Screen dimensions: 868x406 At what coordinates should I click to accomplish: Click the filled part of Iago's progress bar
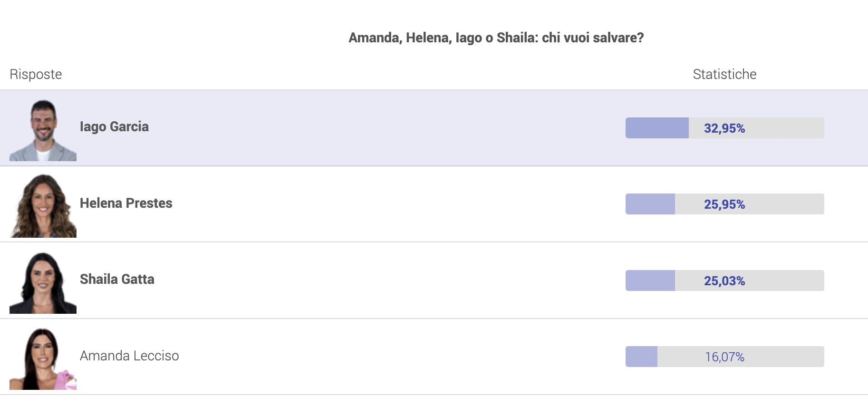pyautogui.click(x=657, y=128)
